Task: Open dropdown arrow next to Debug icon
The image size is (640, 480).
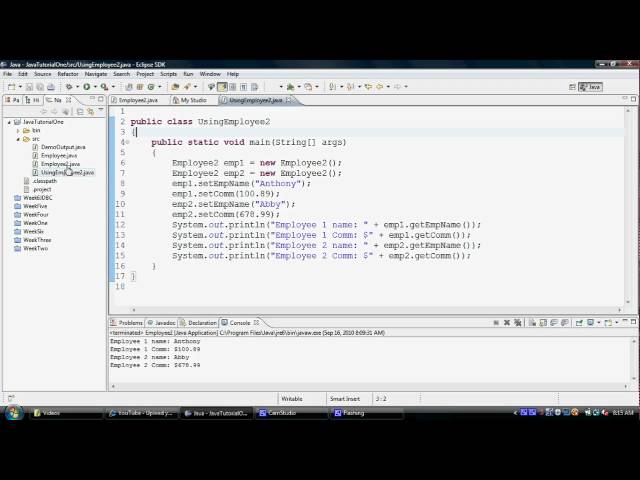Action: (x=77, y=87)
